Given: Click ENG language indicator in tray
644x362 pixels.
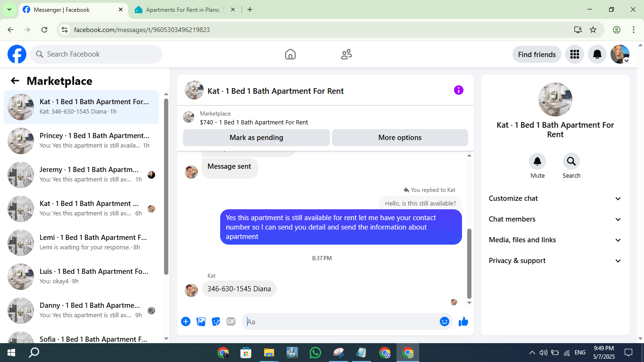Looking at the screenshot, I should (580, 353).
